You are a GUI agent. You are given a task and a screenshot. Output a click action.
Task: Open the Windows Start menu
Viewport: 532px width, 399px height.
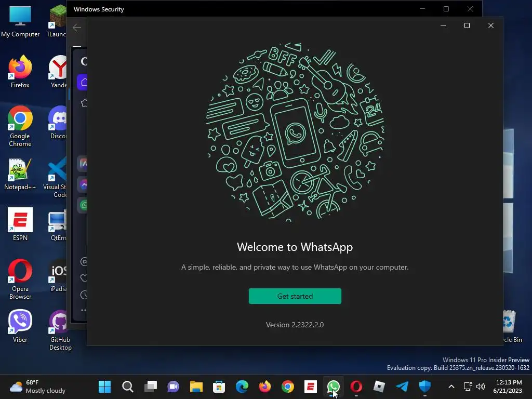[104, 387]
